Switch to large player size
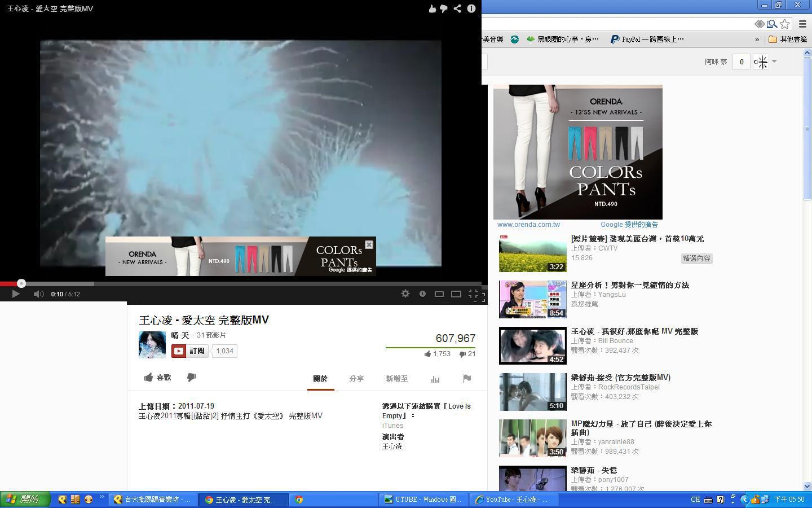Viewport: 812px width, 508px height. 456,294
